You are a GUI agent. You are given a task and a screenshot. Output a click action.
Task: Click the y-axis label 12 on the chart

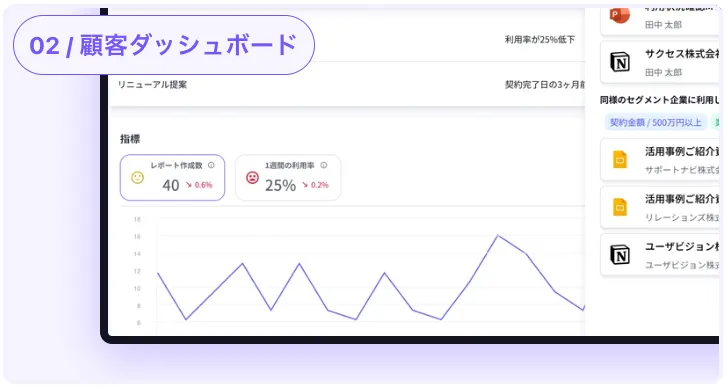(137, 271)
